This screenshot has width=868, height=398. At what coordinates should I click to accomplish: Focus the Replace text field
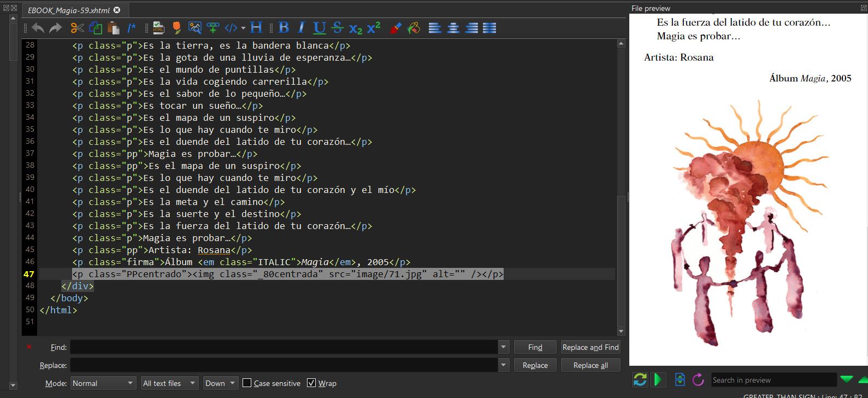click(x=284, y=365)
